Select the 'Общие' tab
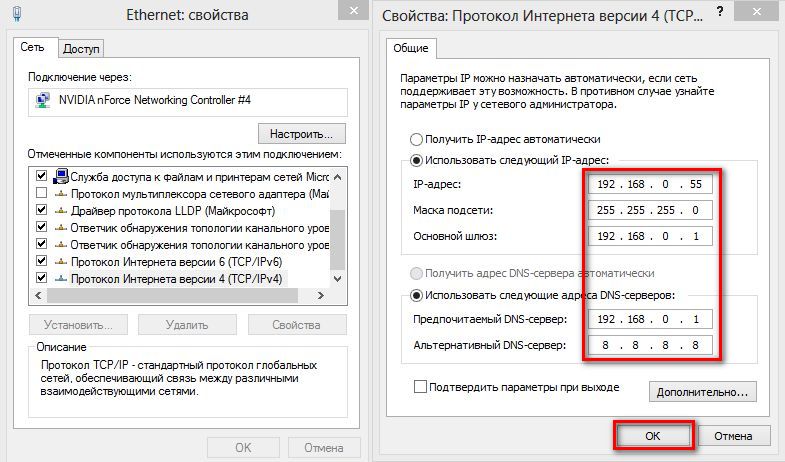 point(411,49)
